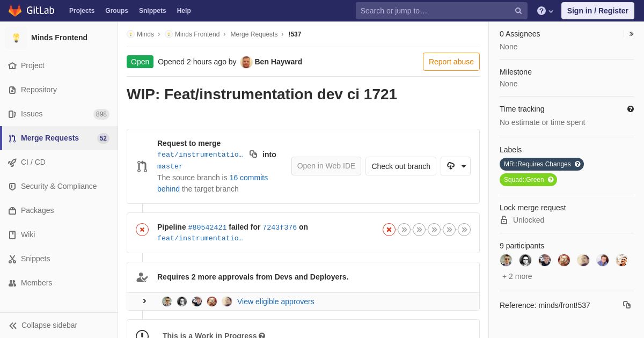This screenshot has width=644, height=338.
Task: Click the GitLab logo in the header
Action: [31, 11]
